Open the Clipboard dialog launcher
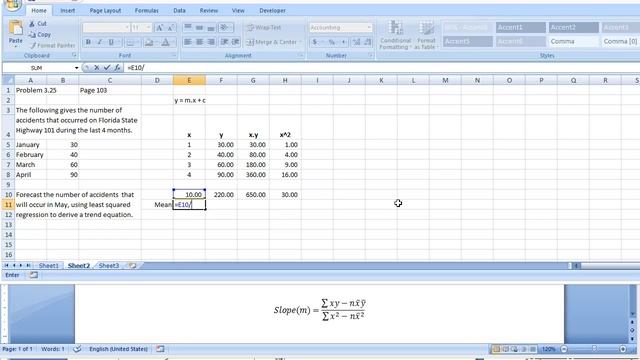 point(74,55)
